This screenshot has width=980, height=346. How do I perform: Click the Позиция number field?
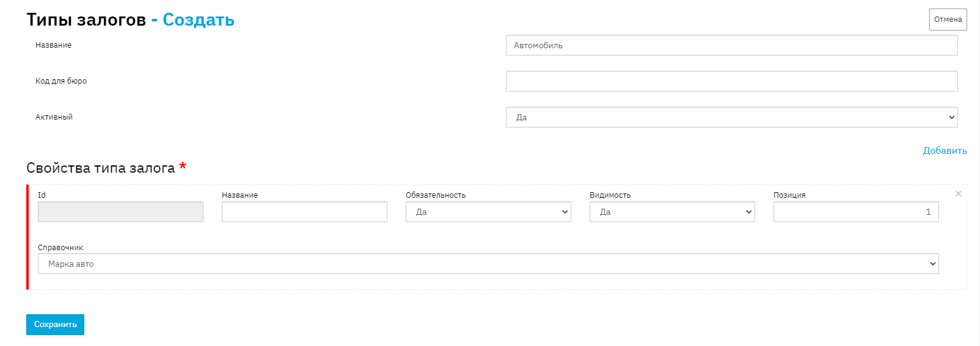(855, 212)
